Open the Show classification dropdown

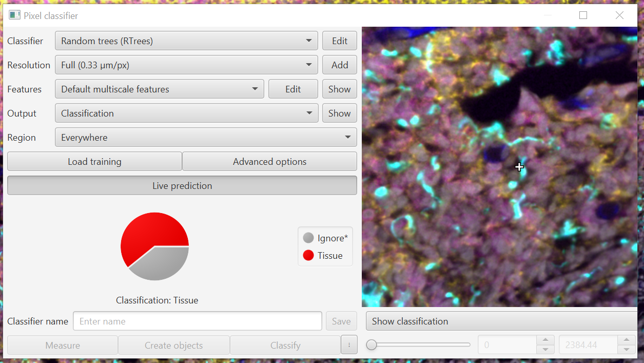point(502,321)
